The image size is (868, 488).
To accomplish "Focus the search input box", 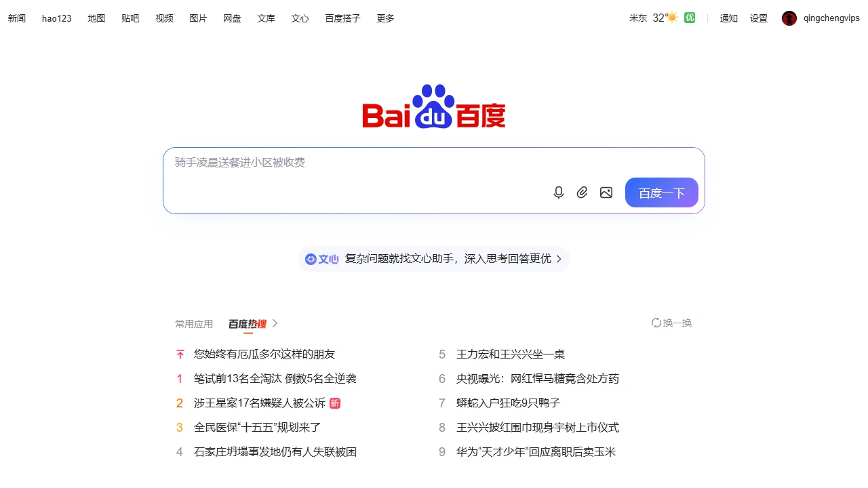I will 434,163.
